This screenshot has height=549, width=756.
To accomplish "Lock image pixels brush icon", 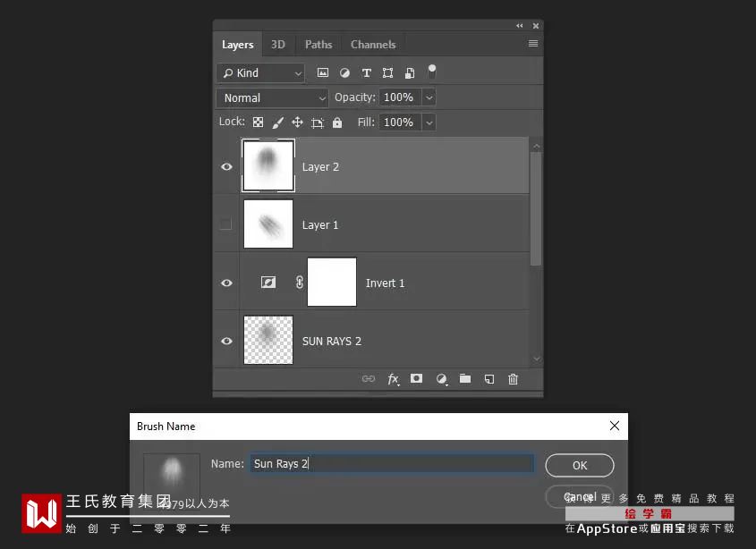I will click(277, 122).
